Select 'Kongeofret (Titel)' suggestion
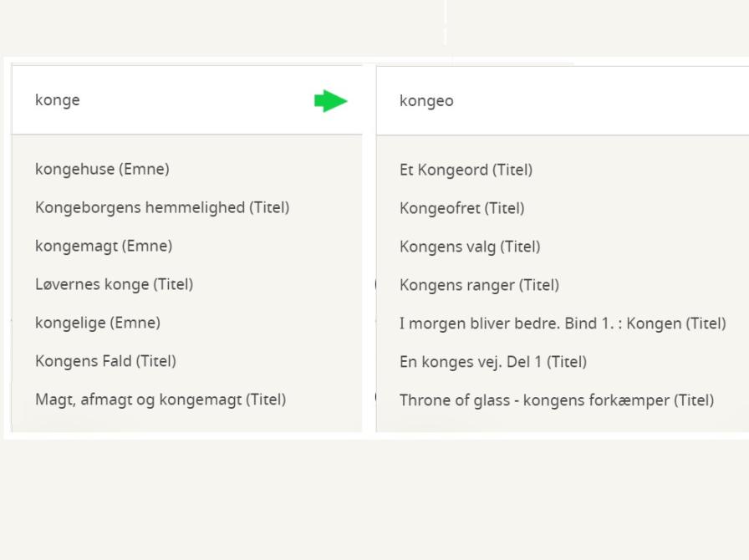The width and height of the screenshot is (749, 560). click(x=461, y=208)
